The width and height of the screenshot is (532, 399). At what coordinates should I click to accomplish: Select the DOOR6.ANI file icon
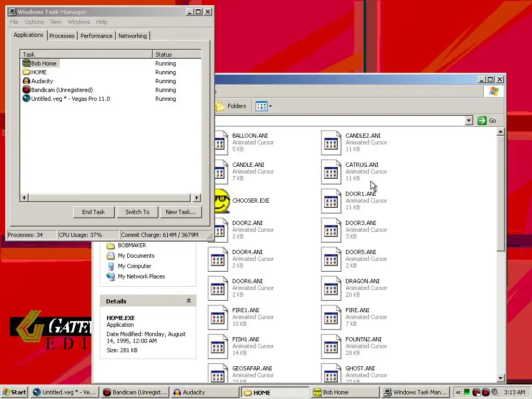pyautogui.click(x=218, y=288)
